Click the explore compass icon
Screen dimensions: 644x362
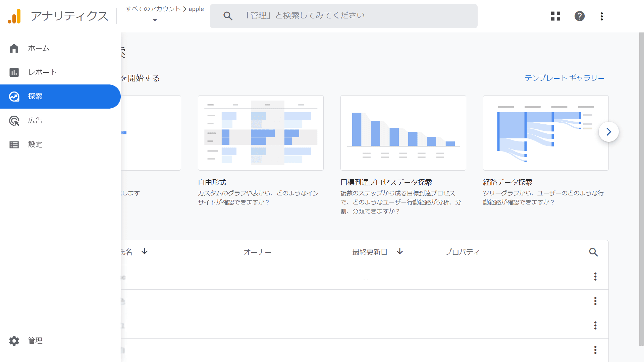click(x=14, y=97)
